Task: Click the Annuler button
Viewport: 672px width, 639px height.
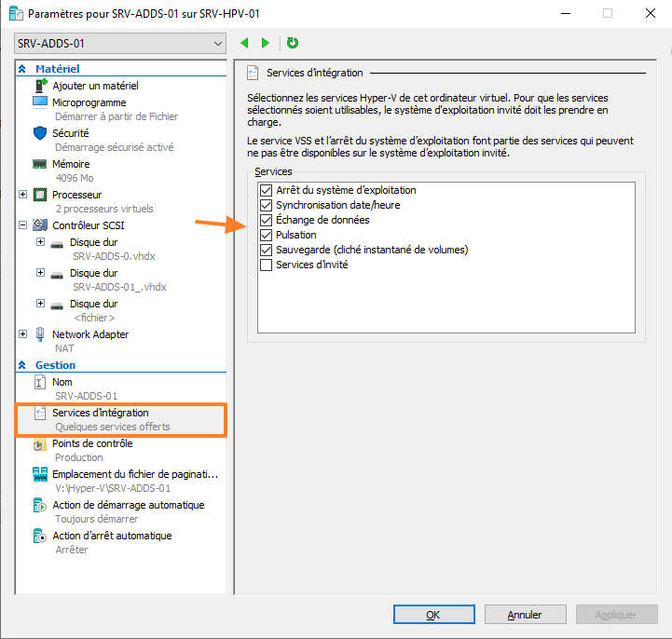Action: (525, 615)
